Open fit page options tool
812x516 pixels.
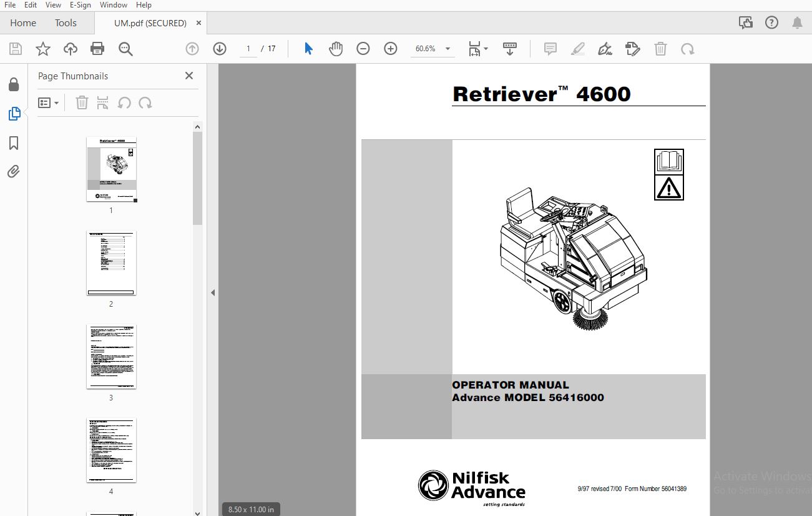click(478, 49)
